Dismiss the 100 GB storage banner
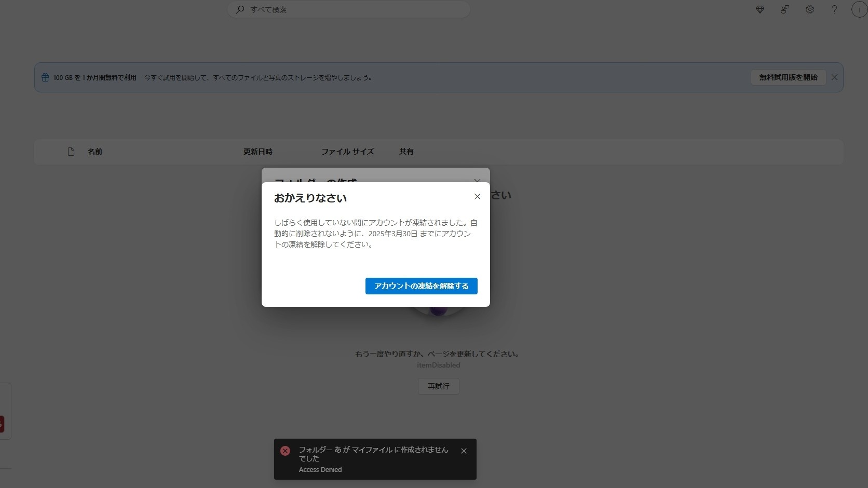Viewport: 868px width, 488px height. pyautogui.click(x=834, y=77)
